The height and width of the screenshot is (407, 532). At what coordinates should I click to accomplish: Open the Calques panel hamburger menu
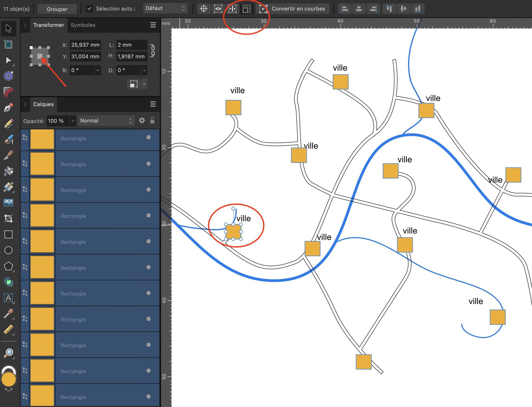[x=153, y=104]
